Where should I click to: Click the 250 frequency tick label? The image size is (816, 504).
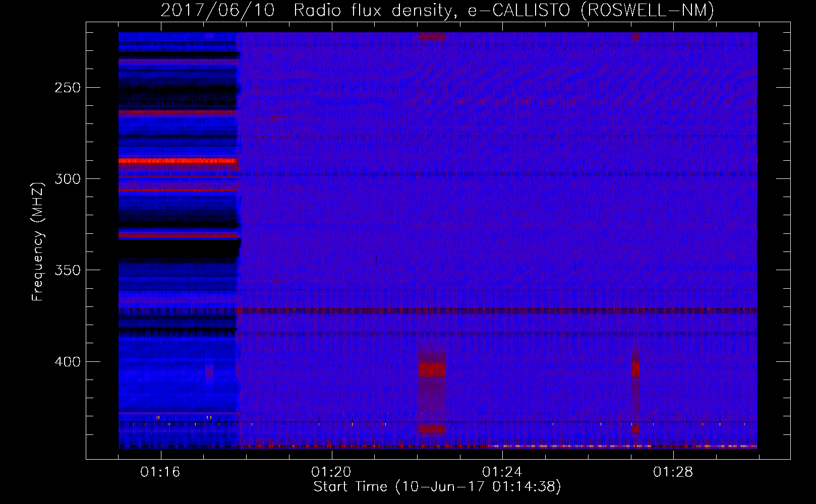coord(68,88)
